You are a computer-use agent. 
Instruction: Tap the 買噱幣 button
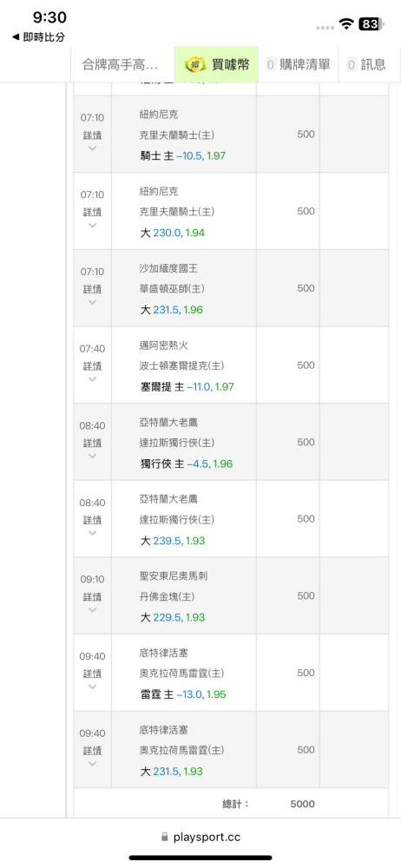[x=217, y=65]
